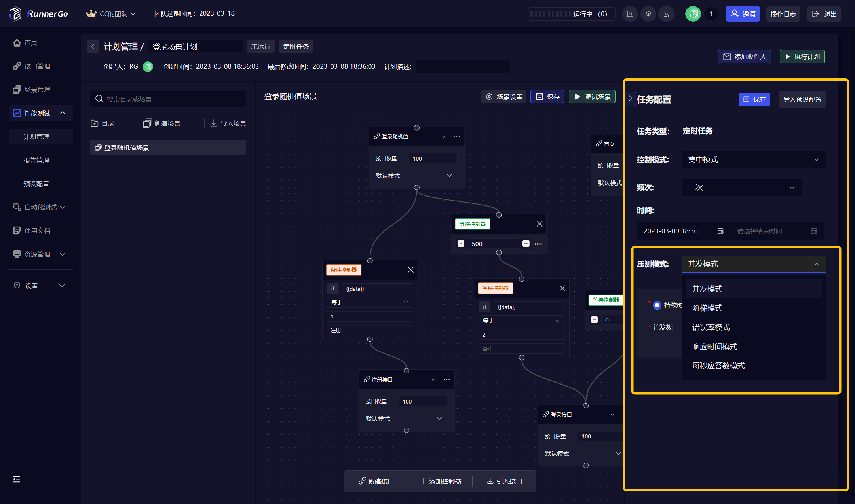Decrease the 500 ms wait value
The height and width of the screenshot is (504, 855).
461,244
